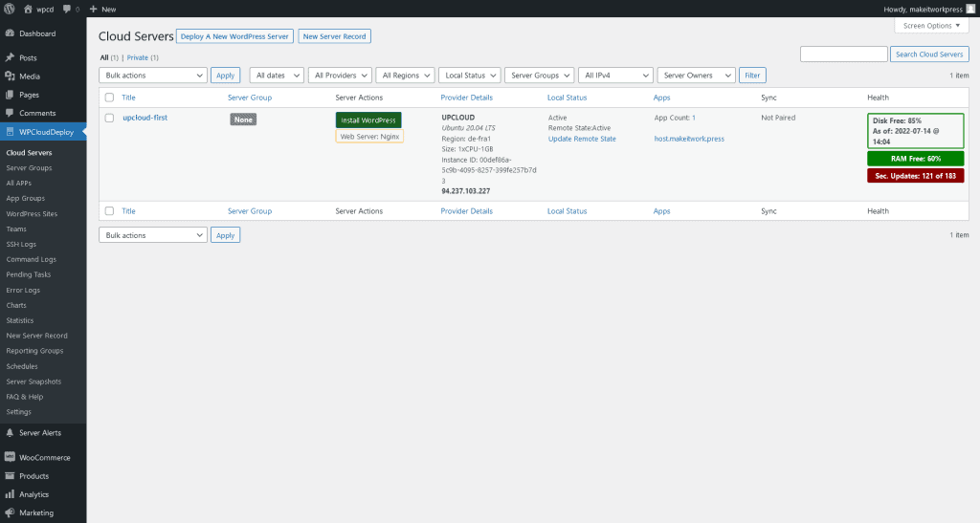Viewport: 980px width, 523px height.
Task: Open Server Groups submenu item
Action: [29, 168]
